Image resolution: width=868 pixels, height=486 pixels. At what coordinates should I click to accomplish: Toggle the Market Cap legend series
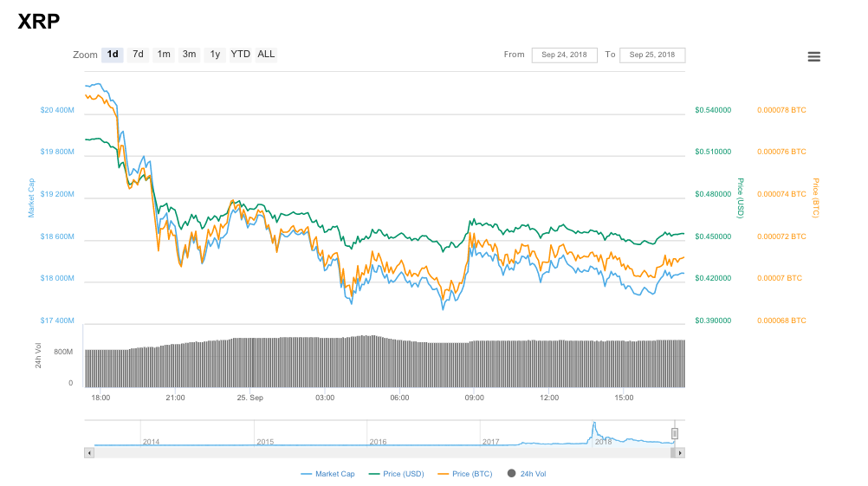[327, 474]
